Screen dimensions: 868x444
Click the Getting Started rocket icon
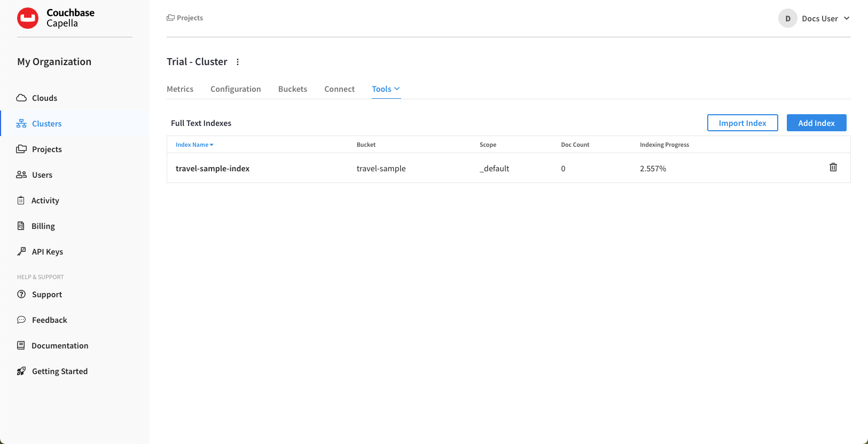pos(21,371)
